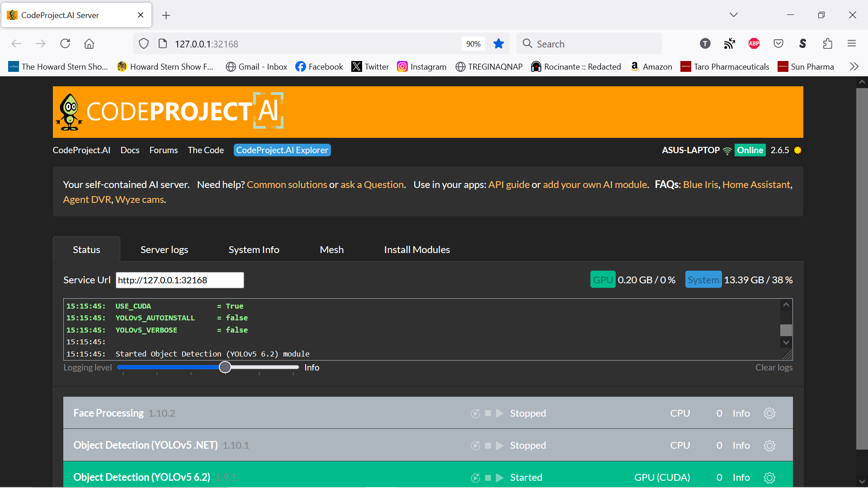Stop the Face Processing module

tap(488, 413)
